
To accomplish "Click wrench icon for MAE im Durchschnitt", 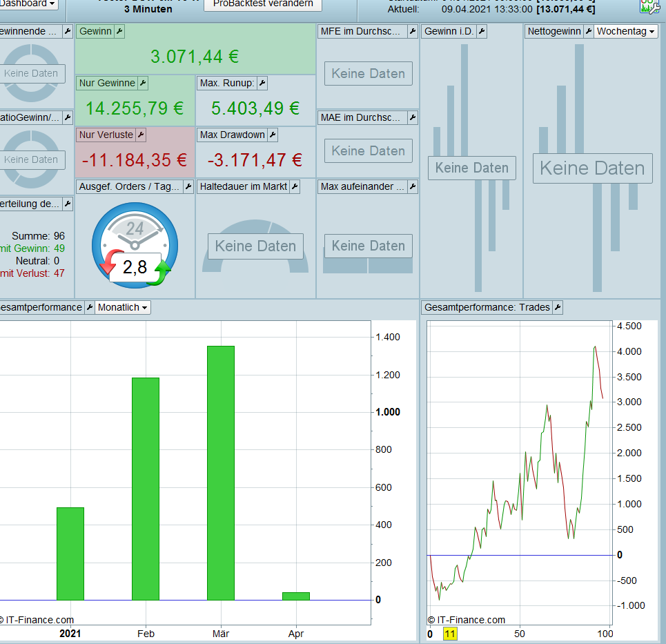I will pos(413,117).
